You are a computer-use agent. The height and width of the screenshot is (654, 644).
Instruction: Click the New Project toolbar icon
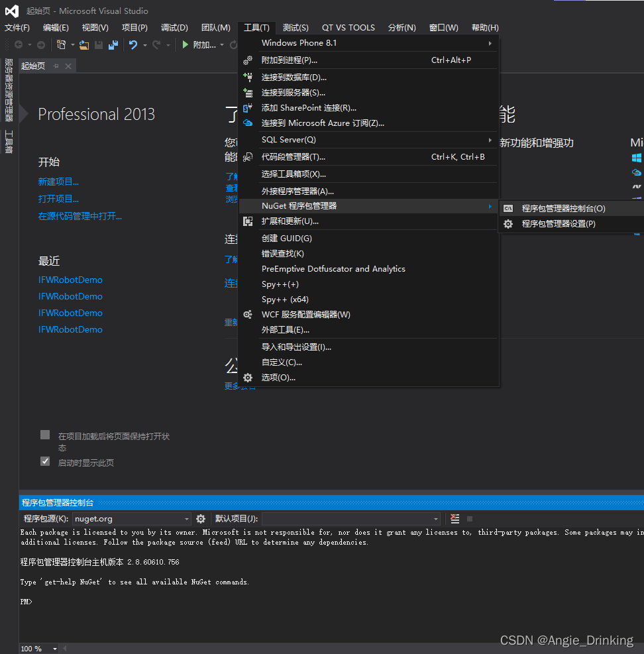pyautogui.click(x=62, y=44)
